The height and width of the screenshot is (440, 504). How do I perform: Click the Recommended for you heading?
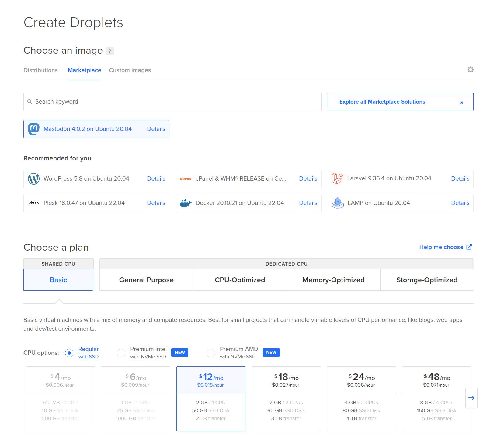tap(57, 158)
